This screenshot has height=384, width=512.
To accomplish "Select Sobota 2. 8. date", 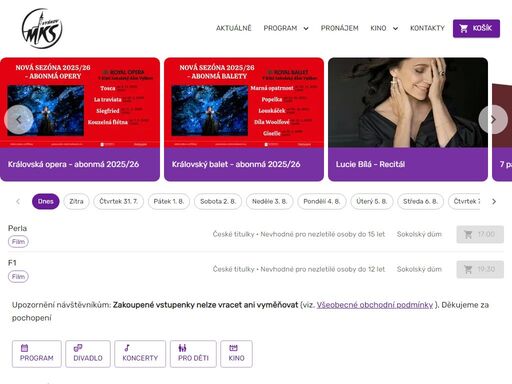I will tap(218, 201).
